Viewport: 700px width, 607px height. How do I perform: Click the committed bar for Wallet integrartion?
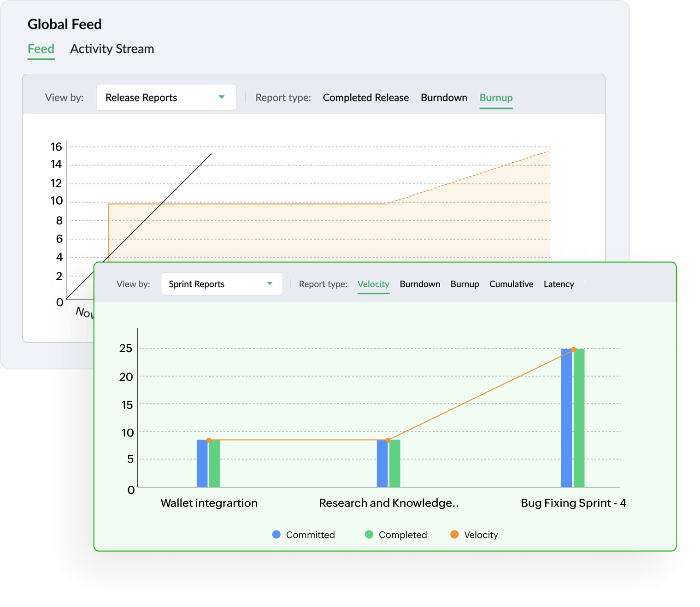pos(201,463)
